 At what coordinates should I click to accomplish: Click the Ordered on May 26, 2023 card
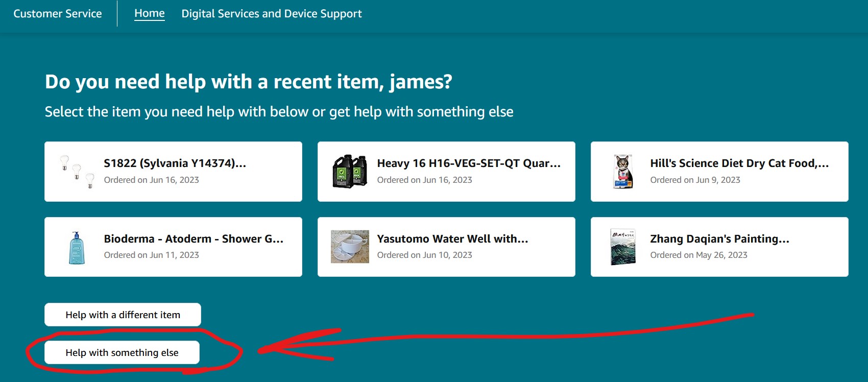click(x=719, y=247)
